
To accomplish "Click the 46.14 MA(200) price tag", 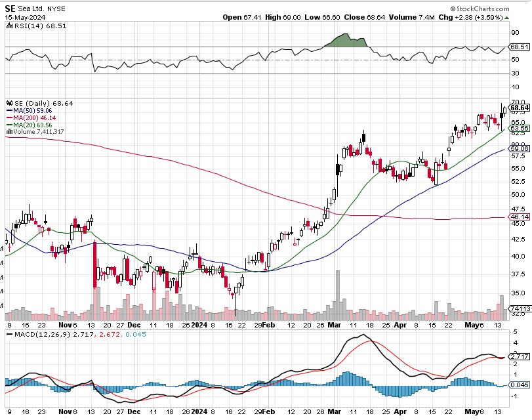I will [x=520, y=217].
